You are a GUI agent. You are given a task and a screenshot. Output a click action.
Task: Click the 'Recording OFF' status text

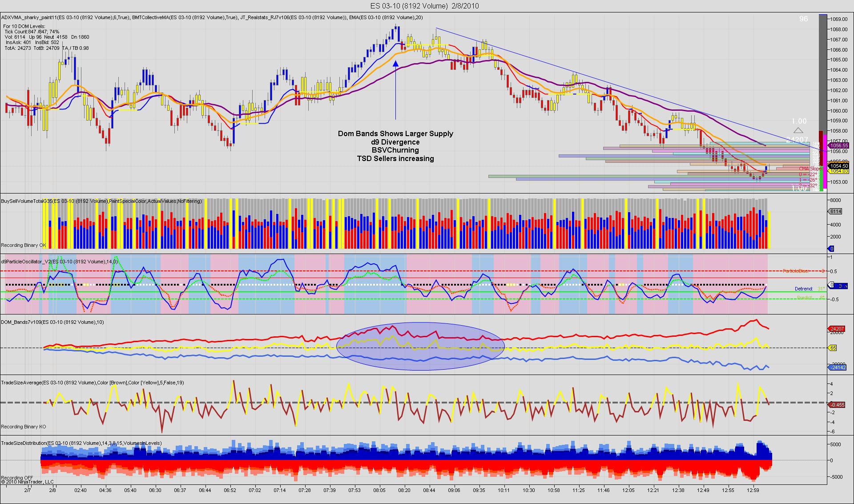[16, 478]
